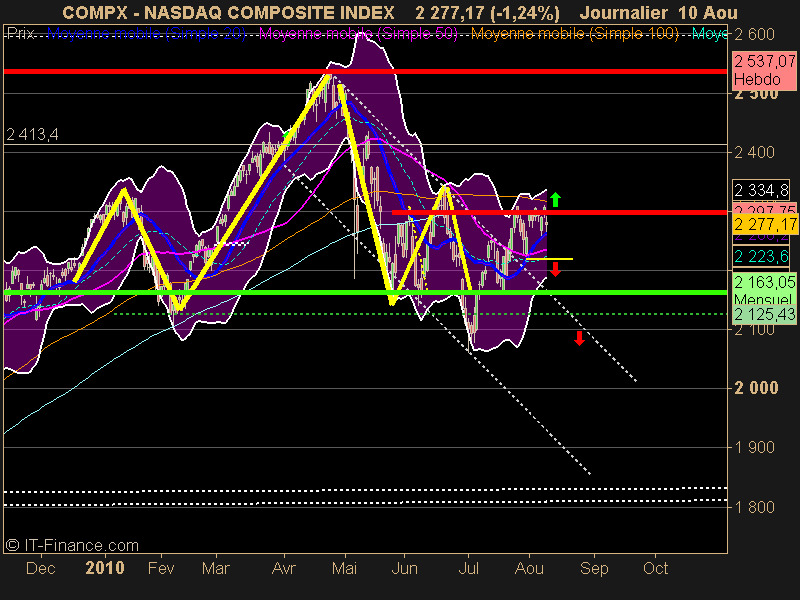Click the '1 800' price axis label
This screenshot has height=600, width=800.
click(754, 507)
